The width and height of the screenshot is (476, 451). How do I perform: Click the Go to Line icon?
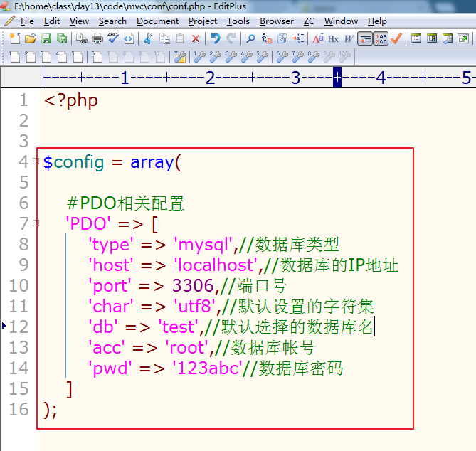[298, 38]
